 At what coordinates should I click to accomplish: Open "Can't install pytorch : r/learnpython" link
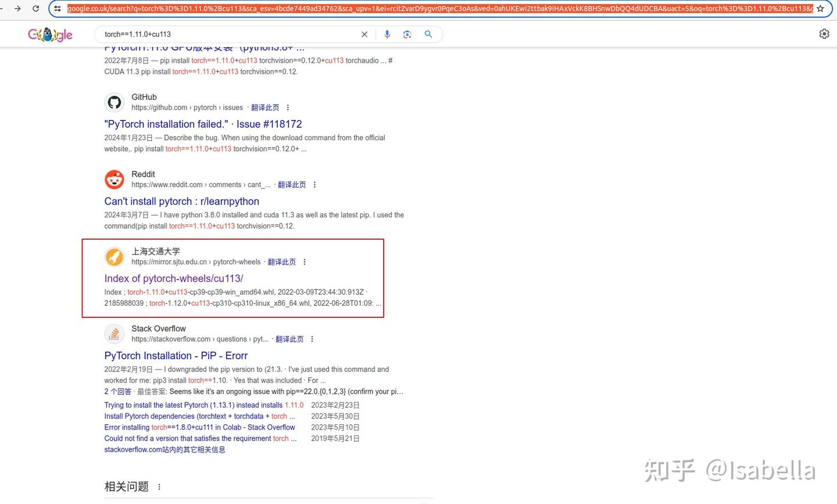click(181, 201)
